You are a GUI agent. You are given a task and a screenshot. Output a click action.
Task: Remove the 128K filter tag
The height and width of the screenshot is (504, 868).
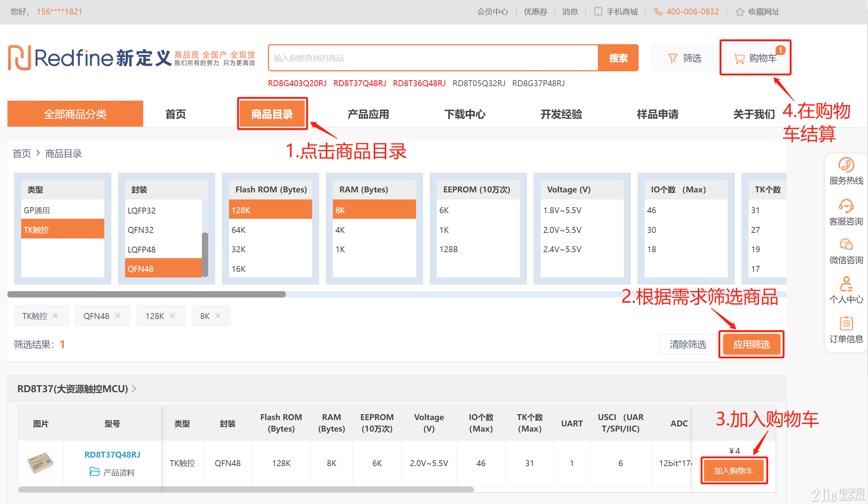(x=172, y=315)
